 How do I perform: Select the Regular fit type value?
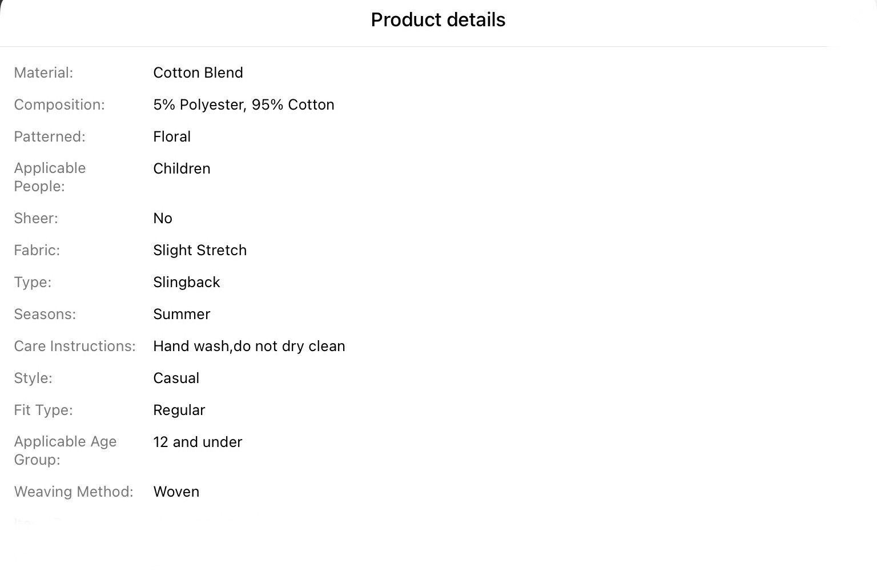(x=179, y=410)
